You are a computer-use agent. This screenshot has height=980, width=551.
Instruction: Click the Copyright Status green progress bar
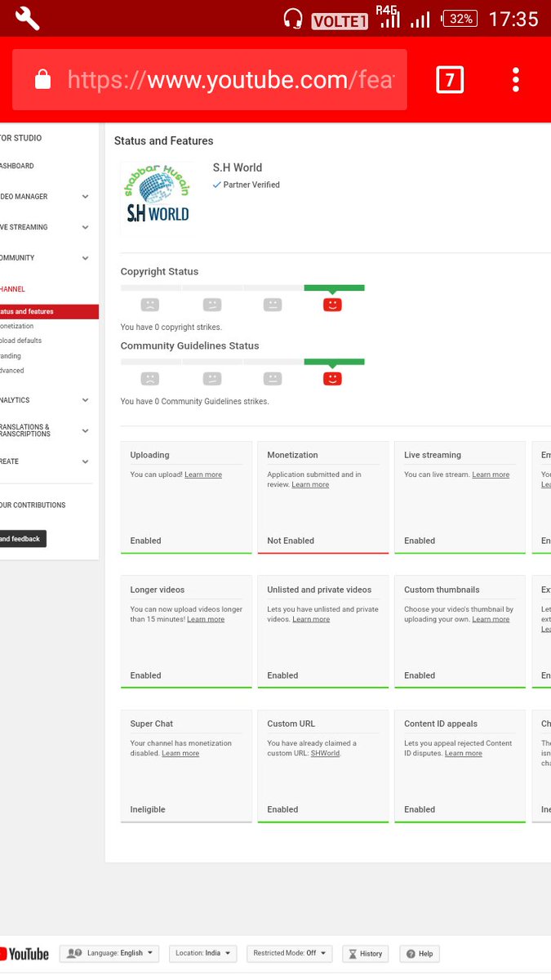click(x=334, y=287)
